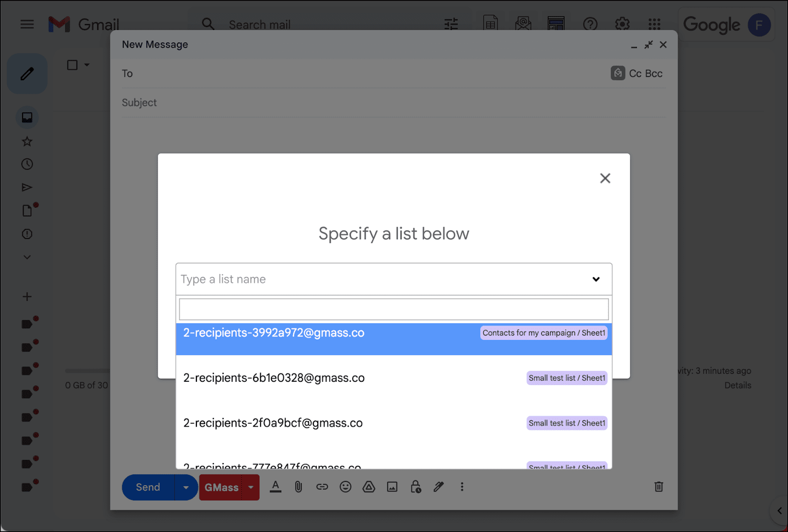Viewport: 788px width, 532px height.
Task: Open the Gmail main menu hamburger icon
Action: 27,24
